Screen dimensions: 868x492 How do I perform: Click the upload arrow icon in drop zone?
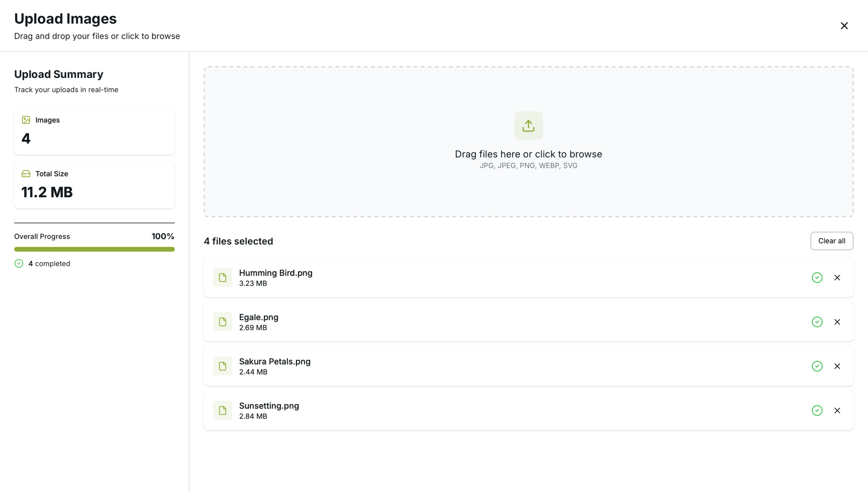coord(528,125)
